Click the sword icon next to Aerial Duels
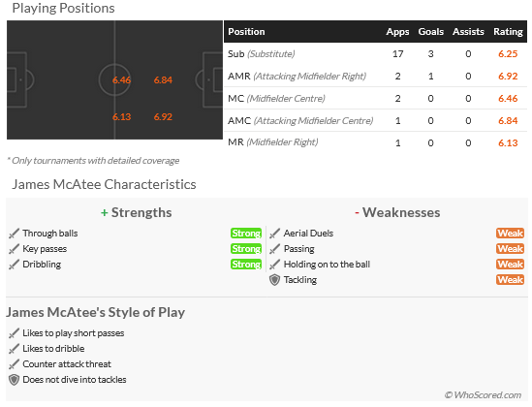 275,234
